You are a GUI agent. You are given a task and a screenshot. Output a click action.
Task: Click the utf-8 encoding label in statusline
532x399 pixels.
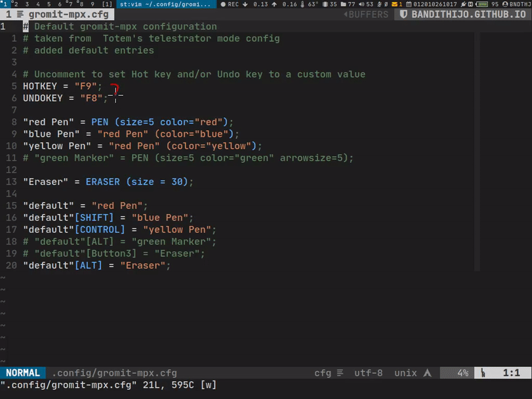point(368,373)
